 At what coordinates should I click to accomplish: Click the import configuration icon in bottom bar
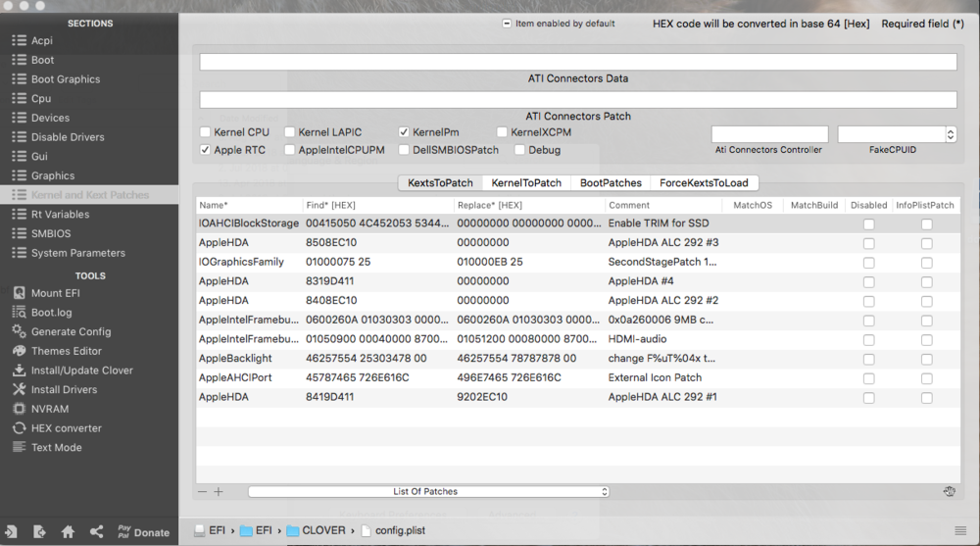pyautogui.click(x=11, y=532)
